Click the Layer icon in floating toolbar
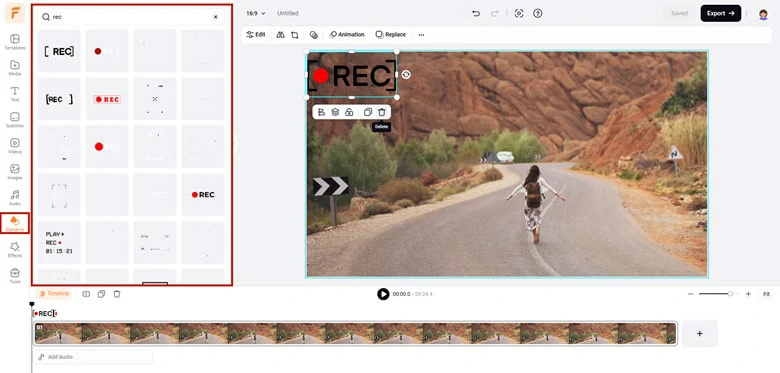The width and height of the screenshot is (780, 373). [335, 112]
